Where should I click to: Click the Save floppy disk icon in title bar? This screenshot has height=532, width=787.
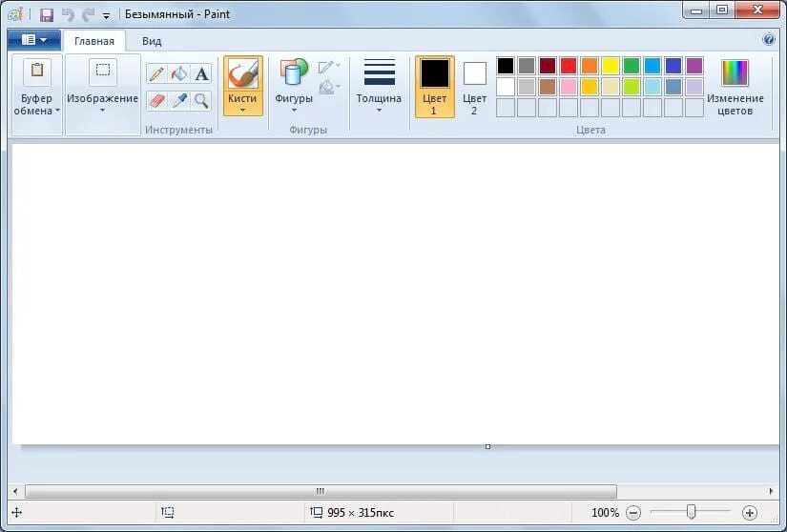point(47,14)
